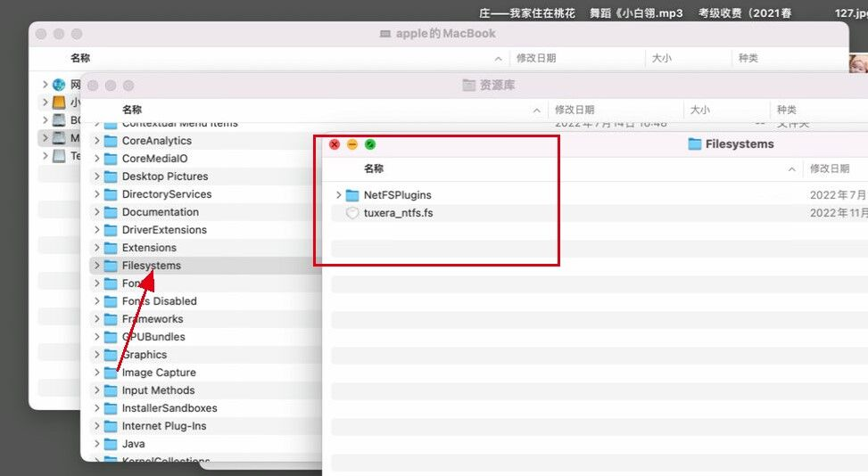Select the DirectoryServices folder icon
Image resolution: width=868 pixels, height=476 pixels.
point(111,194)
